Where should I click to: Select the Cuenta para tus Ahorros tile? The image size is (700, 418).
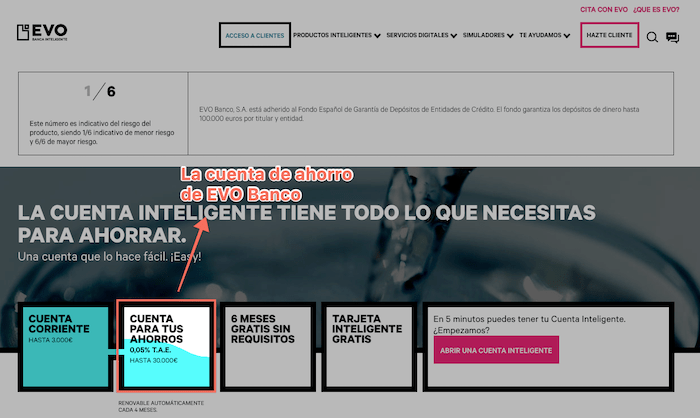166,347
